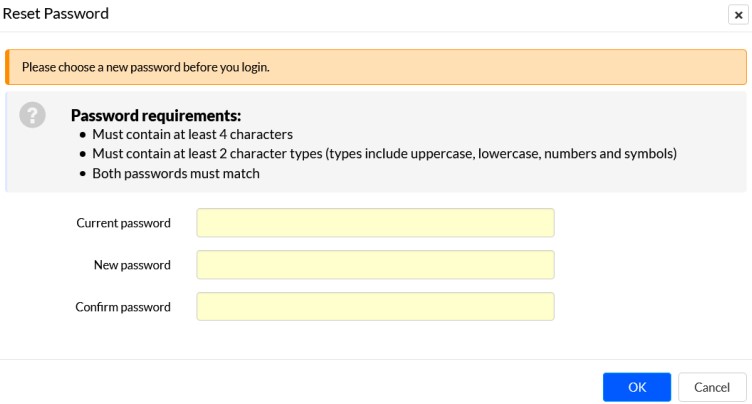This screenshot has height=404, width=752.
Task: Select the "at least 2 character types" requirement text
Action: [384, 154]
